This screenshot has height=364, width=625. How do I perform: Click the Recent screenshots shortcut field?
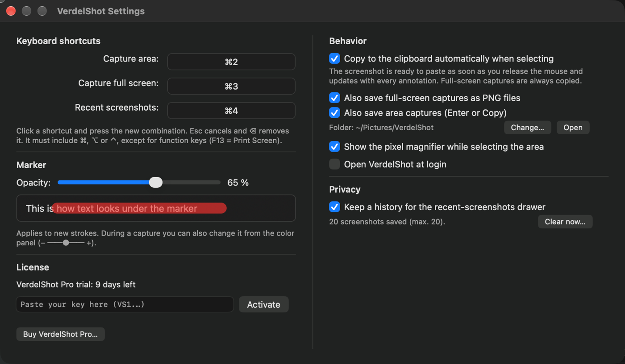click(231, 111)
